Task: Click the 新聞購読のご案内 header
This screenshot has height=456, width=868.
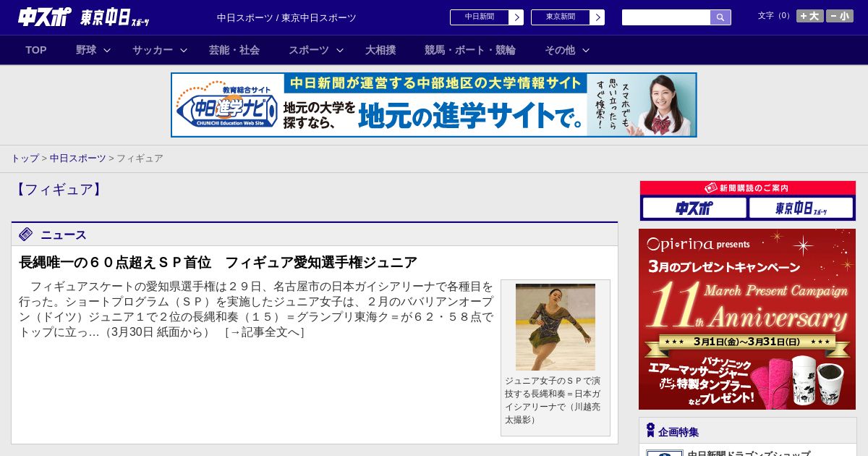Action: pyautogui.click(x=747, y=188)
